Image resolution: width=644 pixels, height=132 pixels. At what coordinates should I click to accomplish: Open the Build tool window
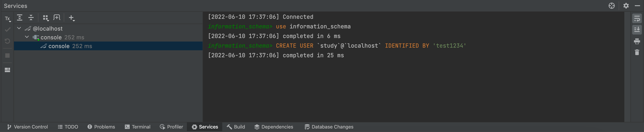236,127
